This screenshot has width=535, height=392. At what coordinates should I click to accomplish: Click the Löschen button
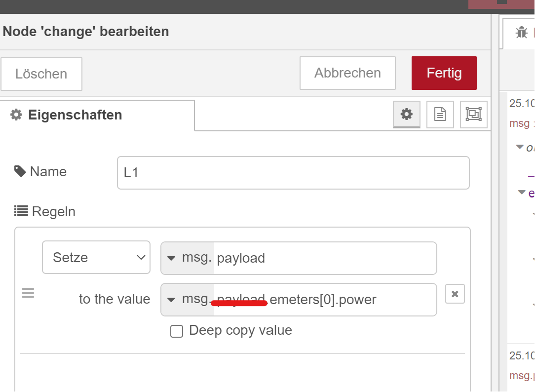(x=41, y=74)
